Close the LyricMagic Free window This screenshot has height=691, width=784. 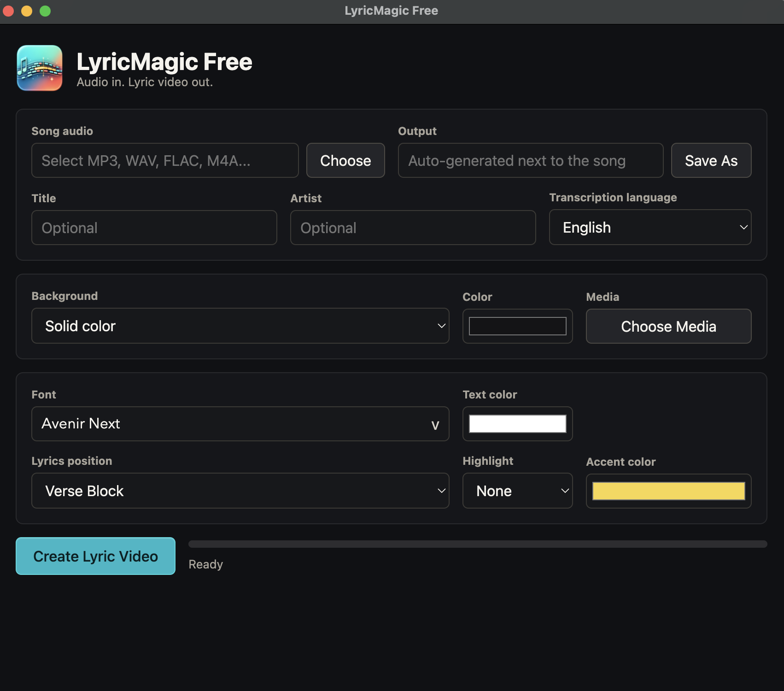click(8, 11)
